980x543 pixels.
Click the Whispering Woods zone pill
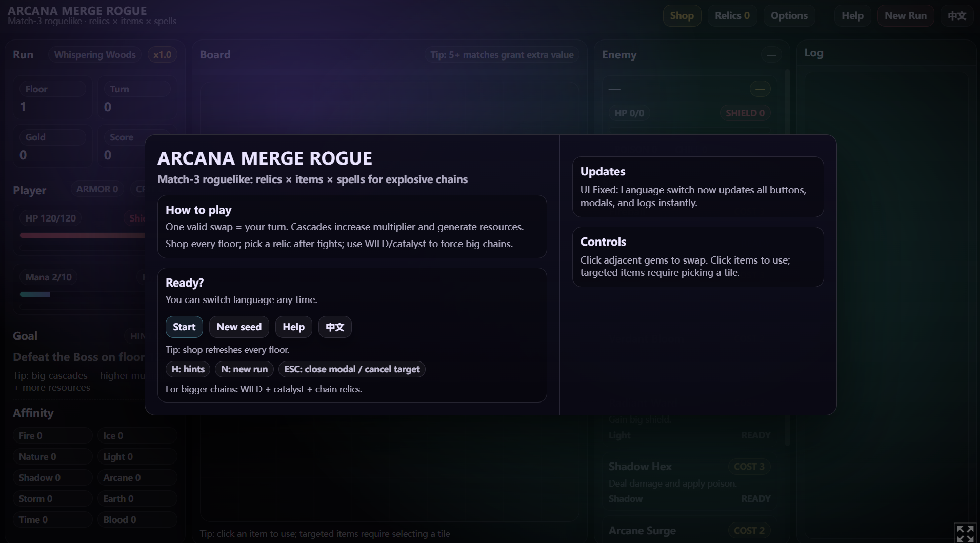(95, 55)
